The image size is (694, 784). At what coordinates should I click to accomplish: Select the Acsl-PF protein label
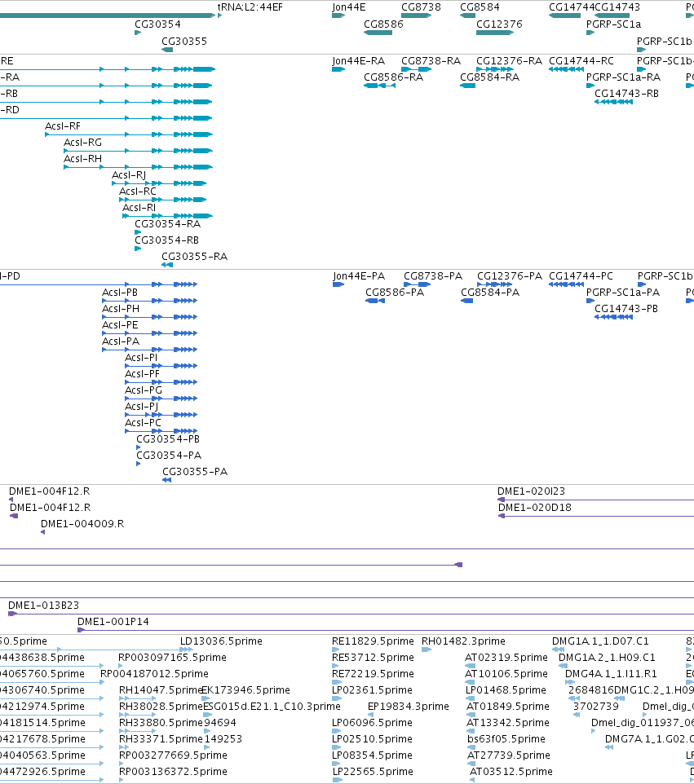pos(142,374)
